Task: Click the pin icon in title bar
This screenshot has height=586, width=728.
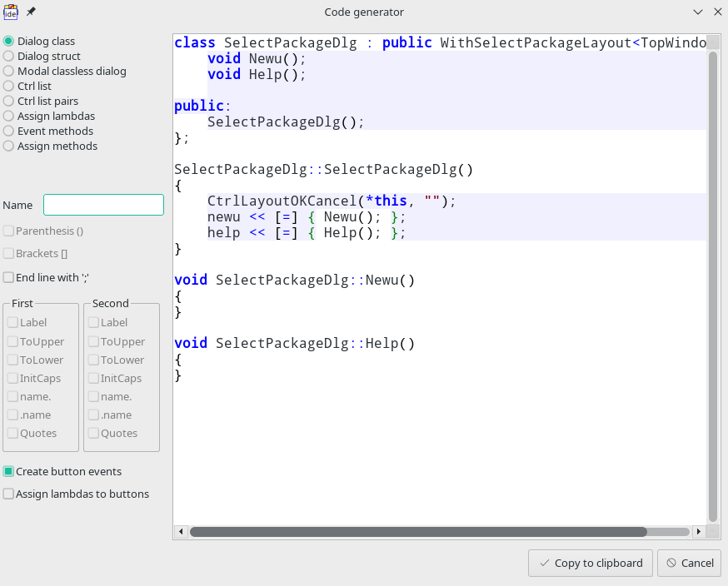Action: [x=32, y=12]
